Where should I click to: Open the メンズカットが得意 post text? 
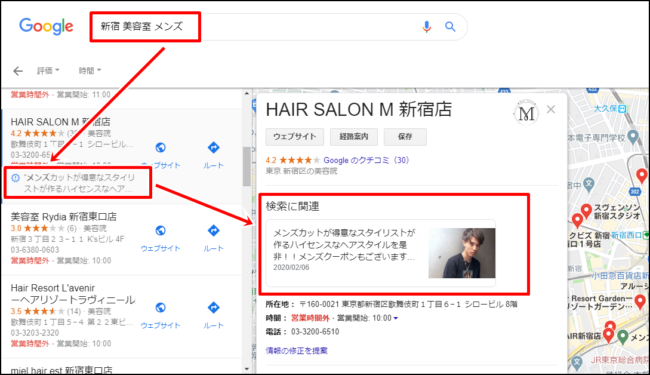tap(344, 244)
